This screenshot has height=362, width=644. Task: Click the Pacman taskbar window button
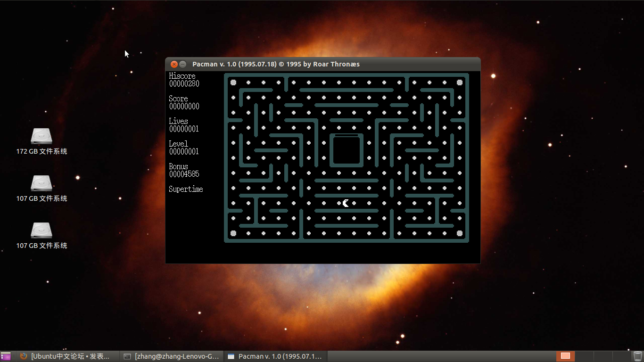click(276, 356)
